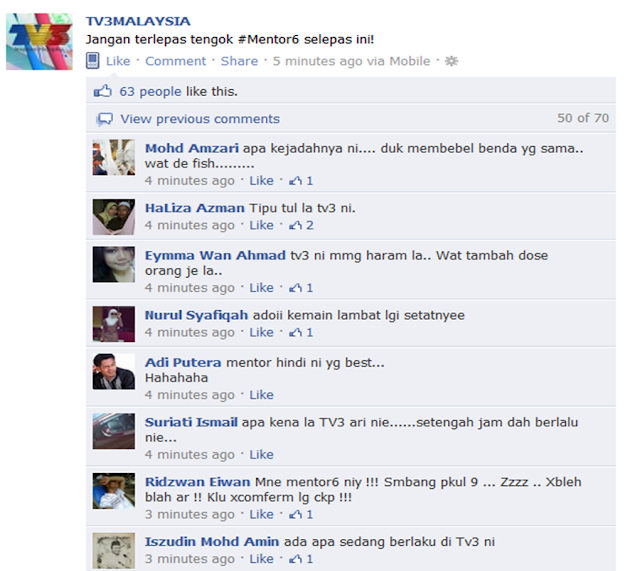Open Iszudin Mohd Amin's profile picture
Screen dimensions: 640x571
pyautogui.click(x=113, y=551)
